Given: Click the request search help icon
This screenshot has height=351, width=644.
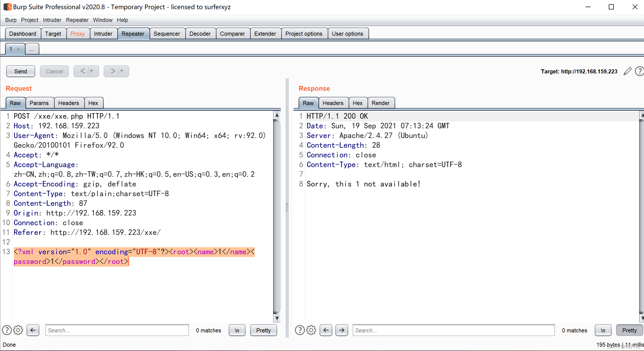Looking at the screenshot, I should coord(7,330).
